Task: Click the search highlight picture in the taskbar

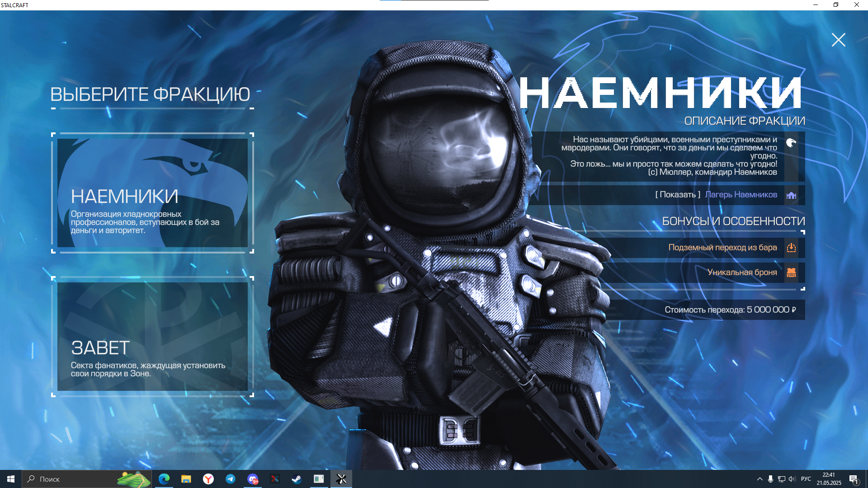Action: pos(134,479)
